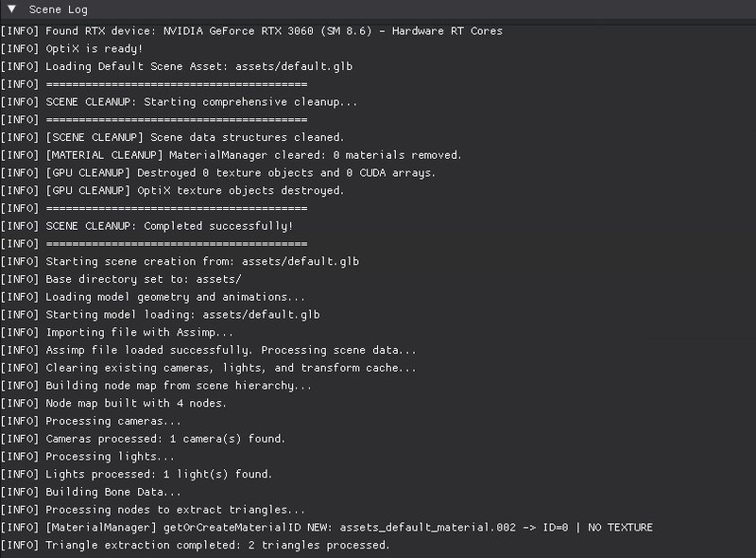Click 'SCENE CLEANUP: Completed successfully!' line
The width and height of the screenshot is (756, 558).
[x=170, y=226]
